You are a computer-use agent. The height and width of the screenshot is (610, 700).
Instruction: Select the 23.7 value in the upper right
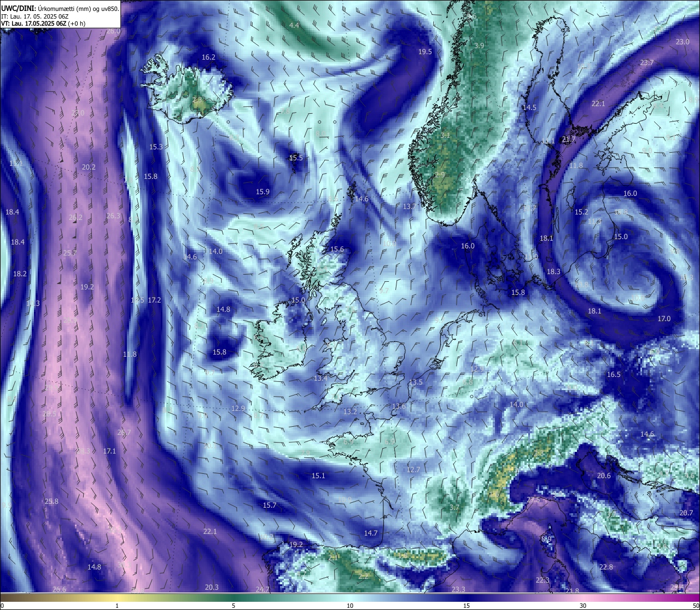coord(647,62)
